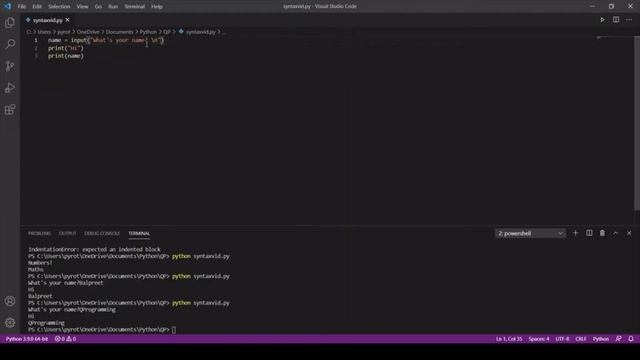Open the Run menu
The height and width of the screenshot is (360, 640).
pos(113,7)
